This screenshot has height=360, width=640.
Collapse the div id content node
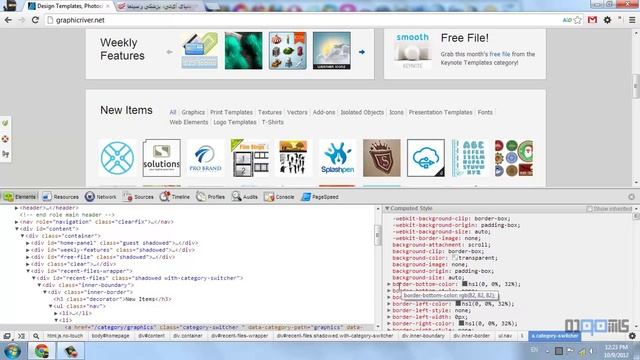17,229
